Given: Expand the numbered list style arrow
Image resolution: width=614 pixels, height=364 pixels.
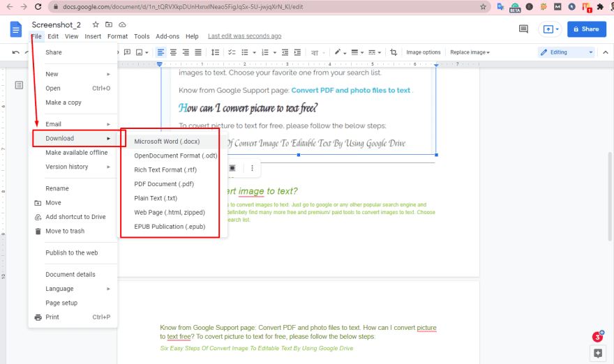Looking at the screenshot, I should click(x=274, y=52).
